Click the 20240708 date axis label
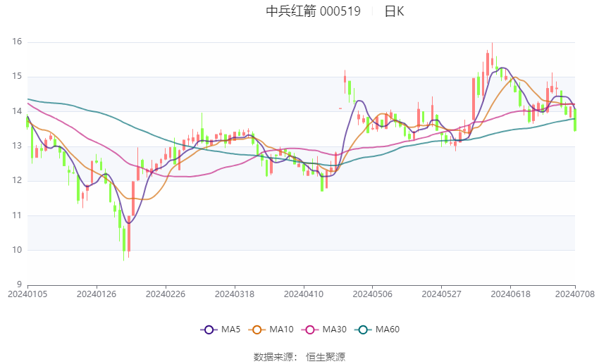Image resolution: width=599 pixels, height=364 pixels. (575, 294)
